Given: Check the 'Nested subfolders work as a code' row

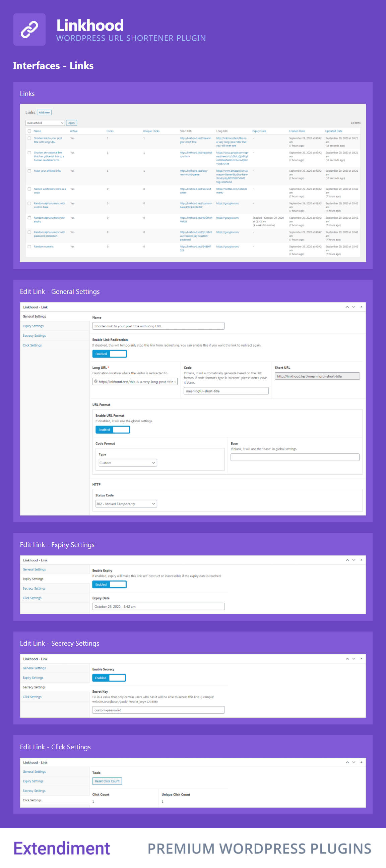Looking at the screenshot, I should 29,189.
